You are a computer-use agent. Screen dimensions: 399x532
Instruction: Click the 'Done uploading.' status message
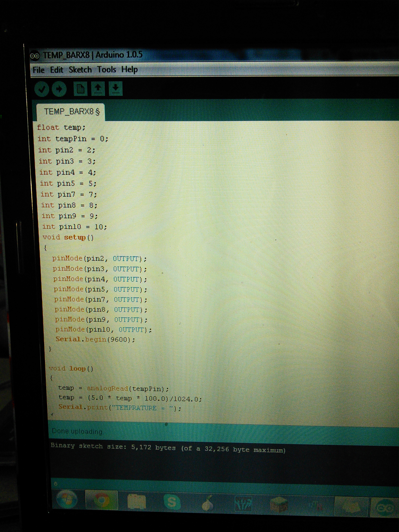77,431
